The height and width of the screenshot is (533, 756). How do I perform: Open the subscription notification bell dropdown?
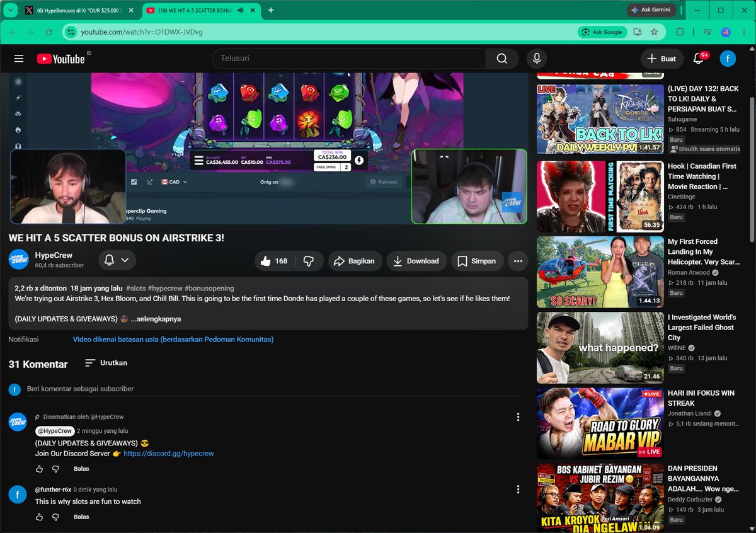pyautogui.click(x=117, y=260)
